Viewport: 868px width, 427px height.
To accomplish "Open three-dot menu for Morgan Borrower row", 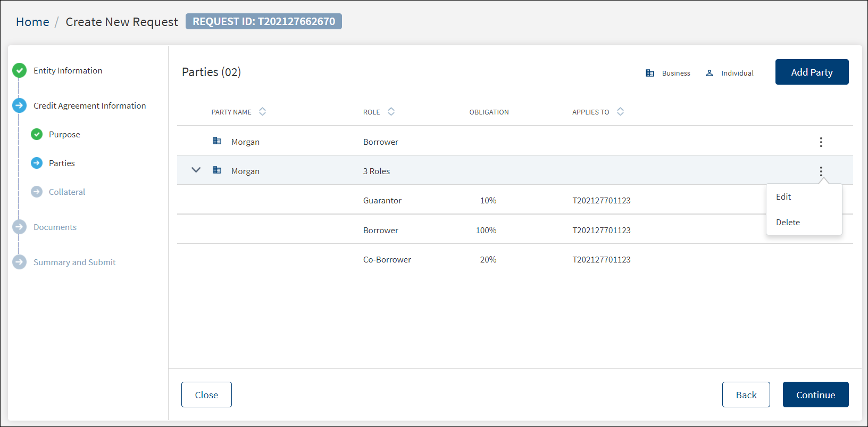I will pos(821,142).
